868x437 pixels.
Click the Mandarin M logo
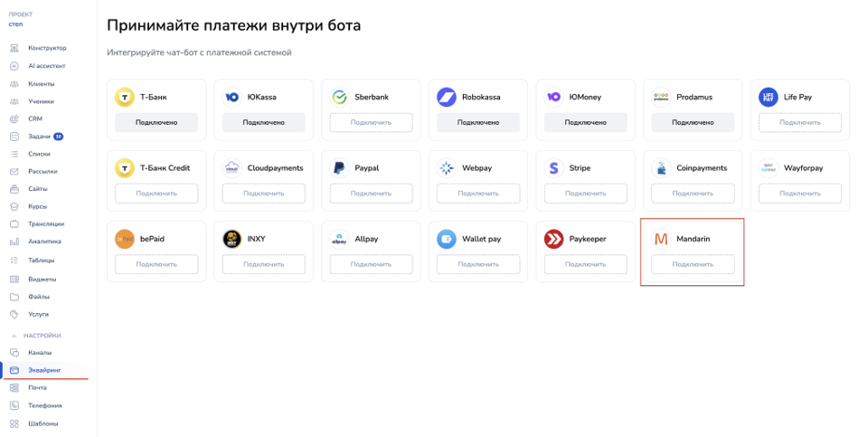coord(661,239)
